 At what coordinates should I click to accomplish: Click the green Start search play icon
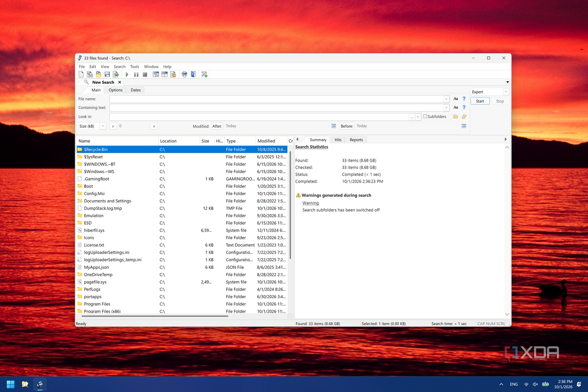[x=127, y=74]
